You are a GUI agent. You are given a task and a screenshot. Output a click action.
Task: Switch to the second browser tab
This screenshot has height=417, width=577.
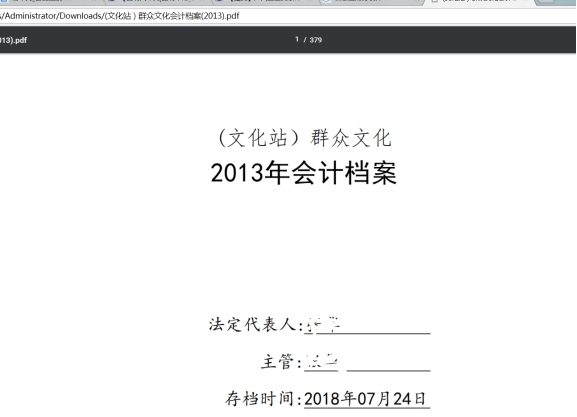coord(157,1)
